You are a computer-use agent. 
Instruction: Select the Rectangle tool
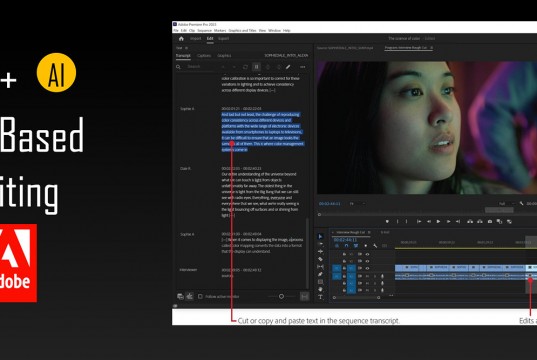320,282
